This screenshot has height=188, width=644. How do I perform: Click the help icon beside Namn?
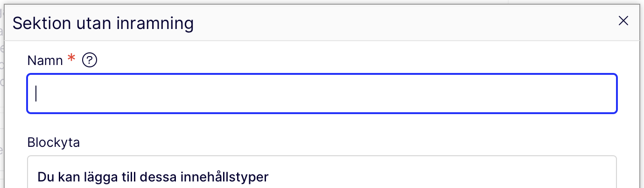(x=89, y=60)
